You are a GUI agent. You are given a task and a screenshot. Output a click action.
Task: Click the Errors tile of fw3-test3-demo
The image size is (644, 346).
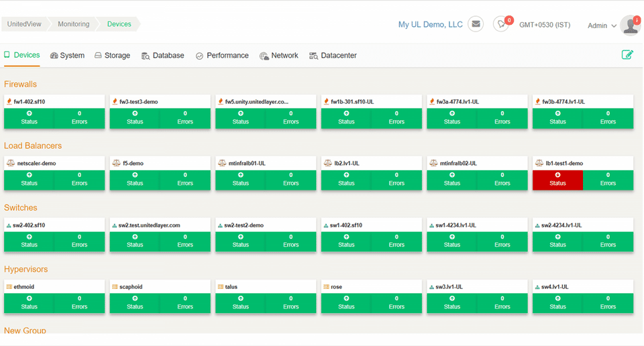[185, 118]
